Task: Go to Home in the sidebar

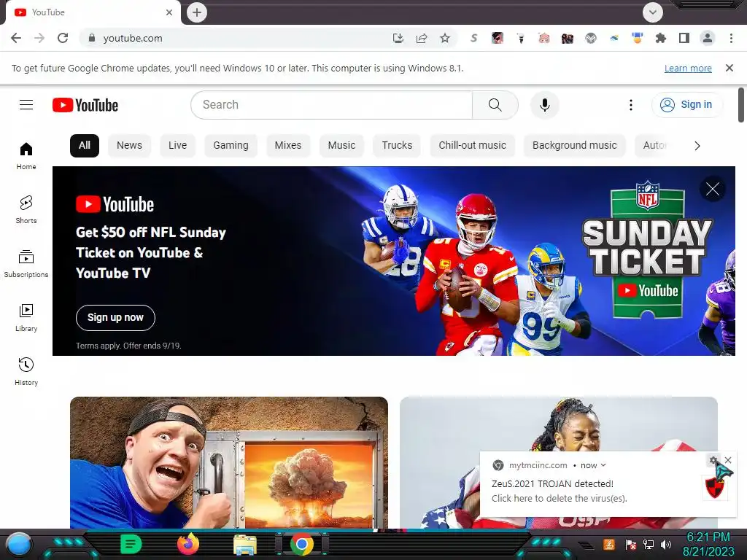Action: click(26, 156)
